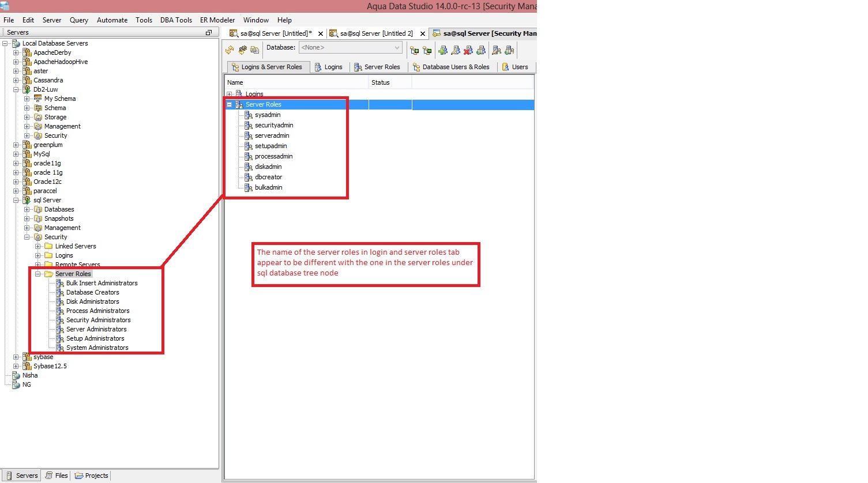Image resolution: width=868 pixels, height=483 pixels.
Task: Select the bulkadmin role row
Action: 269,187
